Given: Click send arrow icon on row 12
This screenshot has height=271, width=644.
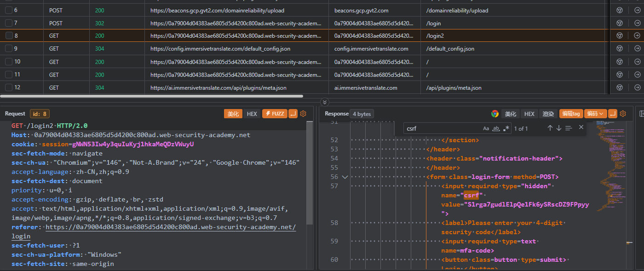Looking at the screenshot, I should click(637, 87).
